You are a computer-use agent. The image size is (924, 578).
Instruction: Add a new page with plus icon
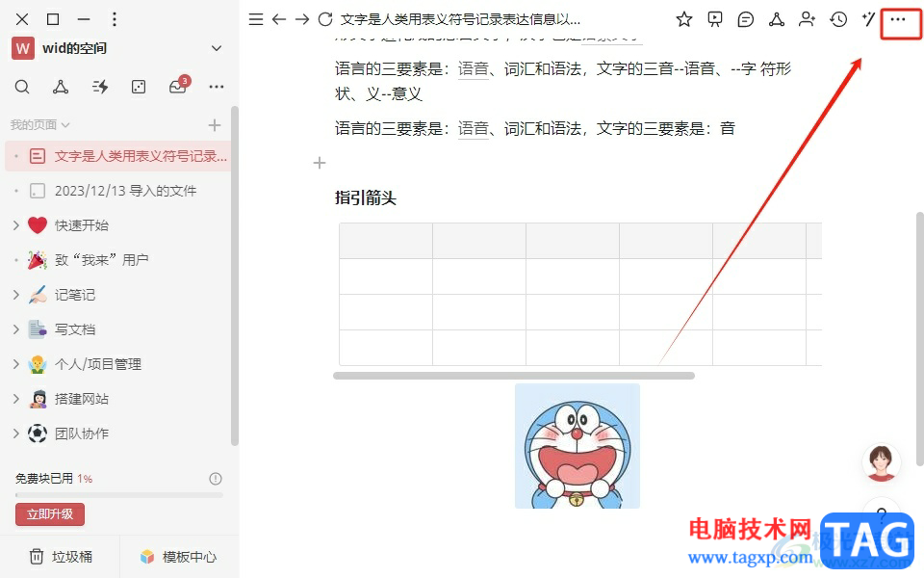[215, 125]
